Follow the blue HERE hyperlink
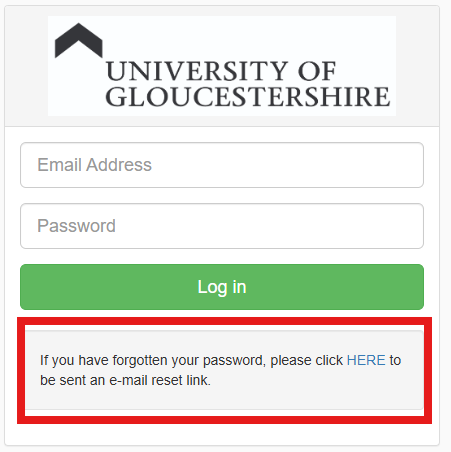 pos(366,360)
